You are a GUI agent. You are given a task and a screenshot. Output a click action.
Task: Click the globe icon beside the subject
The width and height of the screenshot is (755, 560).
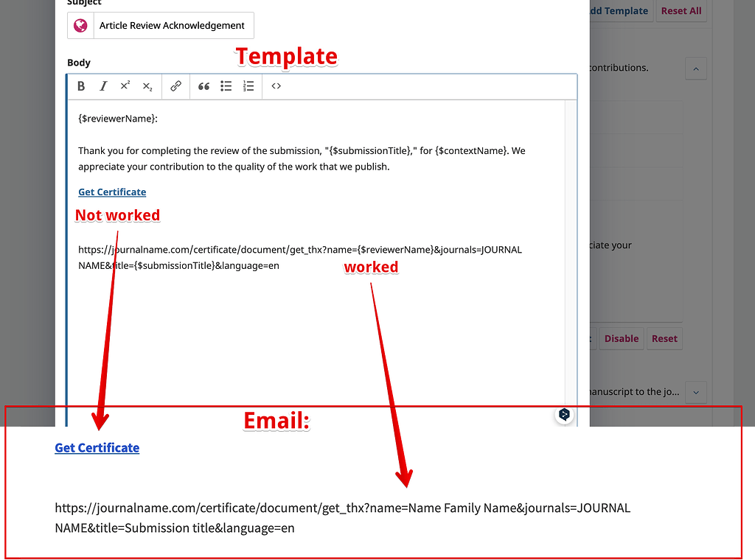tap(80, 25)
